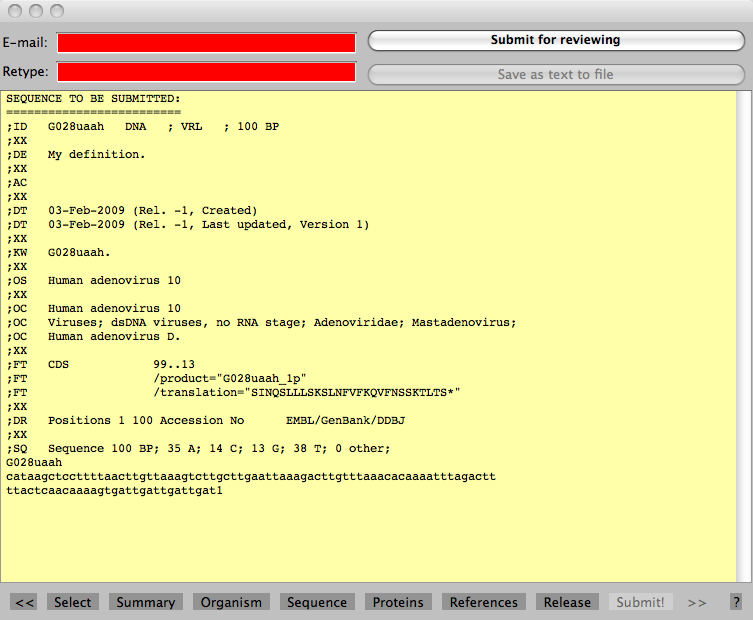Open the Organism step
This screenshot has height=620, width=753.
pyautogui.click(x=231, y=602)
